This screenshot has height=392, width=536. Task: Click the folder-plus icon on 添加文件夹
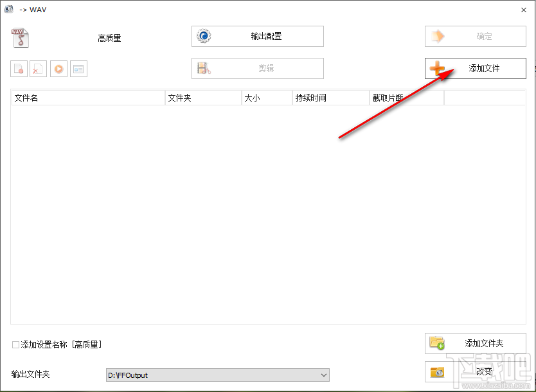point(437,343)
